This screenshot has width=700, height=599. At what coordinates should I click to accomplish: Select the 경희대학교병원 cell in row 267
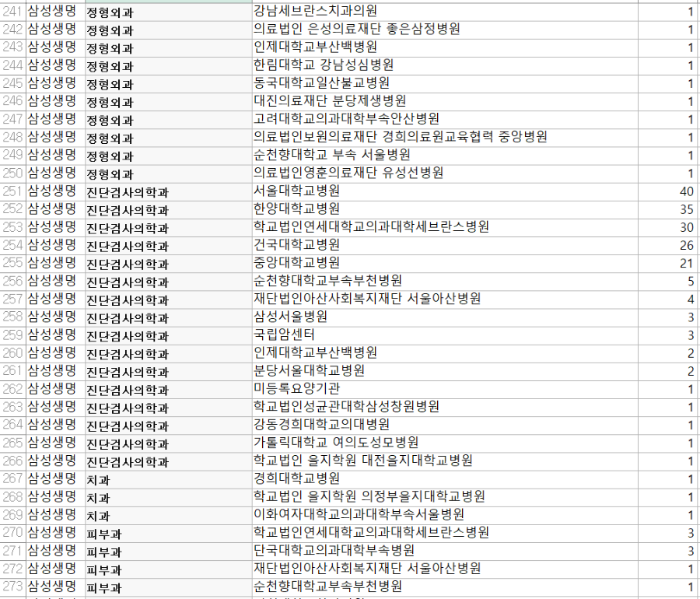pyautogui.click(x=445, y=479)
